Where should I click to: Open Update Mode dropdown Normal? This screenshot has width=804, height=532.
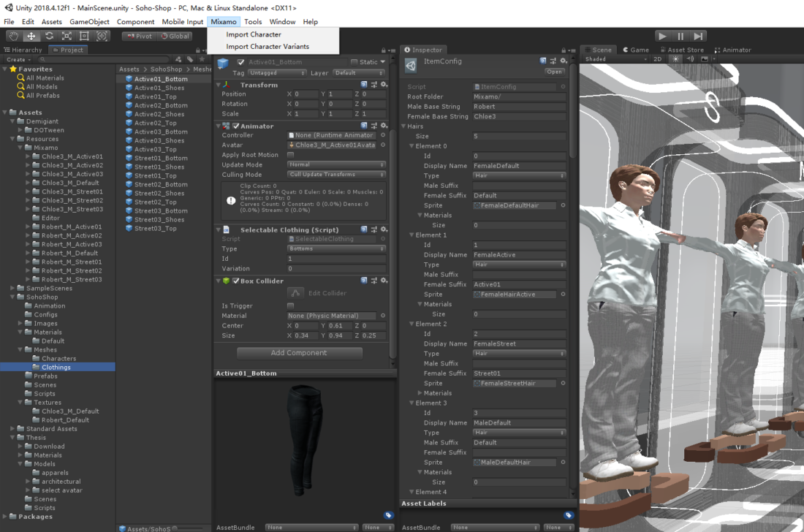pos(336,164)
